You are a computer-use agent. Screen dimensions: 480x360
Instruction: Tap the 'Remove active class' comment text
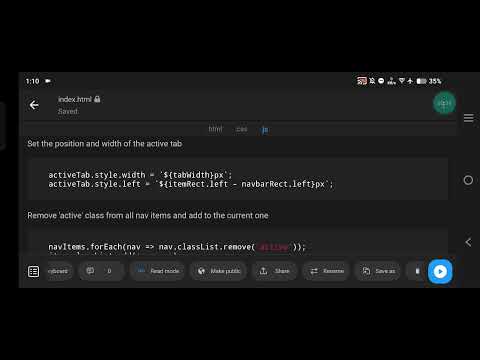(148, 215)
